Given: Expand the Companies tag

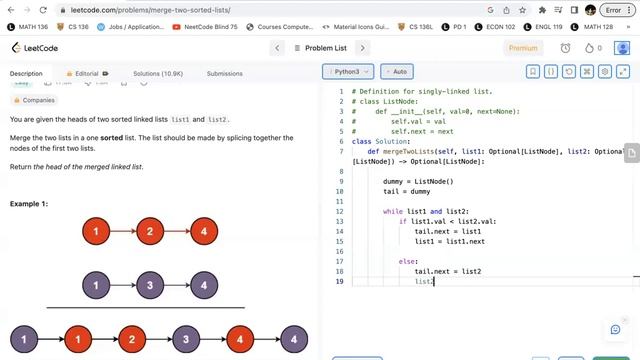Looking at the screenshot, I should [34, 100].
